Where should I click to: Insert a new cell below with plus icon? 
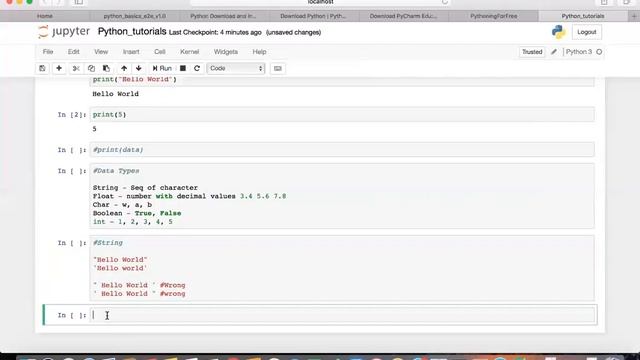pyautogui.click(x=59, y=68)
